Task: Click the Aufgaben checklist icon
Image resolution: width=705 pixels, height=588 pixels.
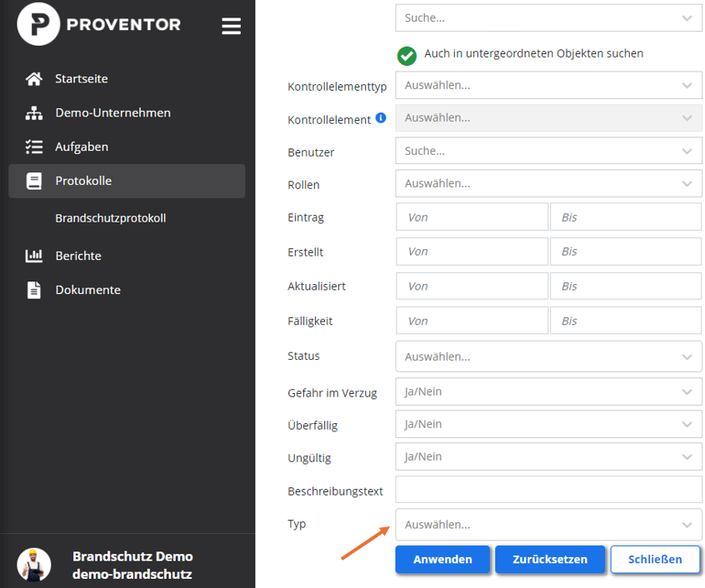Action: click(34, 147)
